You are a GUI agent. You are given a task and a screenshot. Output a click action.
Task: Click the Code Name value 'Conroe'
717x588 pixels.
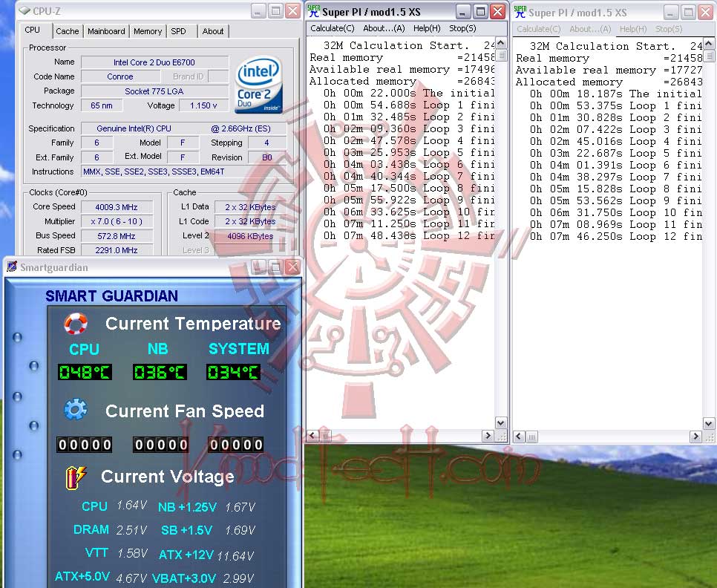tap(119, 76)
